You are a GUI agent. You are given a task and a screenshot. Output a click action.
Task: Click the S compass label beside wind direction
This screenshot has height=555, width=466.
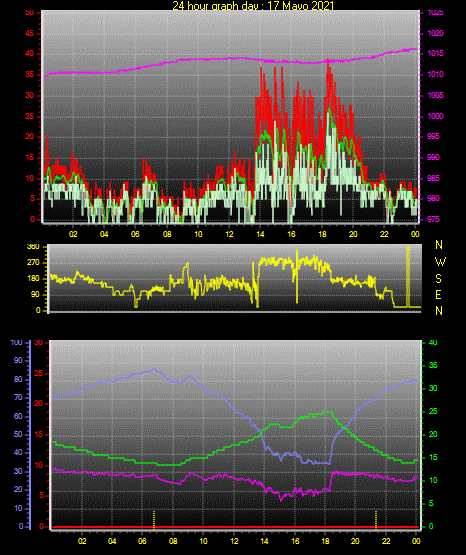point(438,279)
